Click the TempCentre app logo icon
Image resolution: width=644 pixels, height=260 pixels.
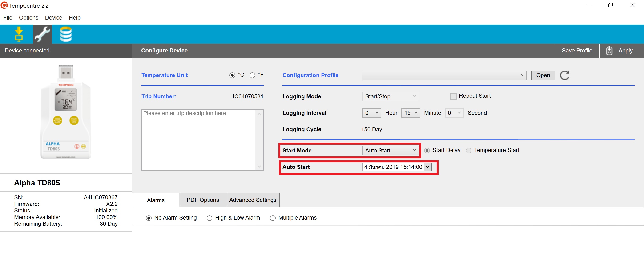coord(4,5)
